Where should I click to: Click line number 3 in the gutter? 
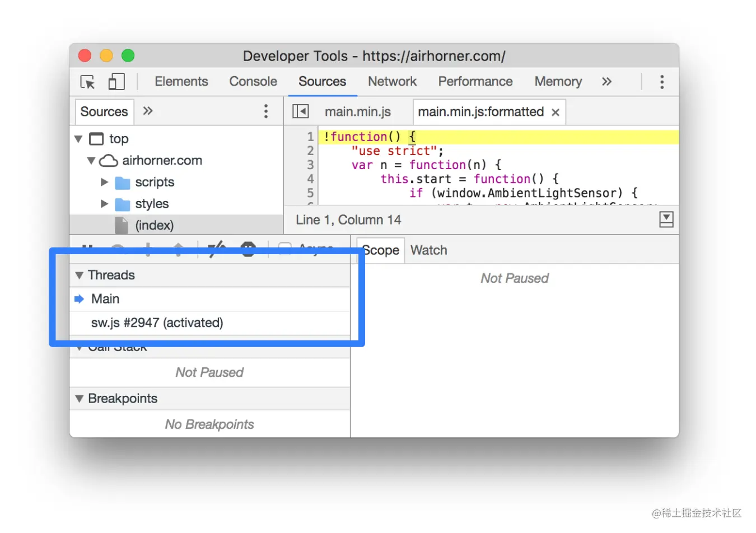pos(310,165)
